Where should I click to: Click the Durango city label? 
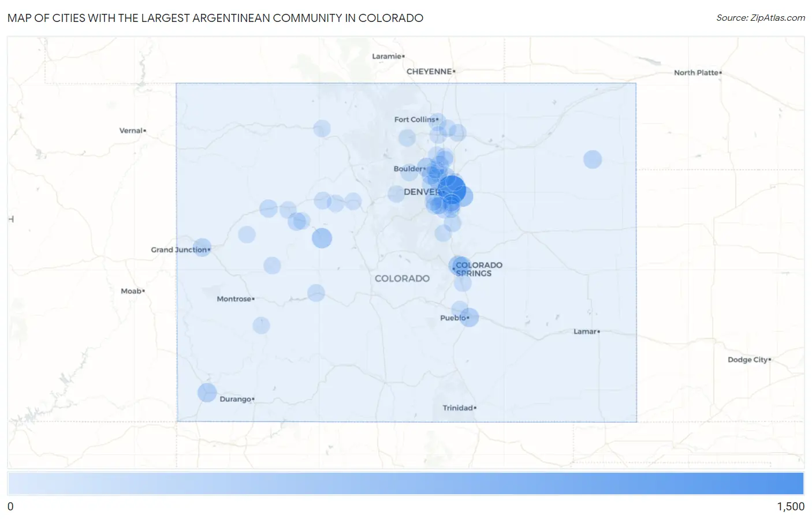[x=237, y=399]
